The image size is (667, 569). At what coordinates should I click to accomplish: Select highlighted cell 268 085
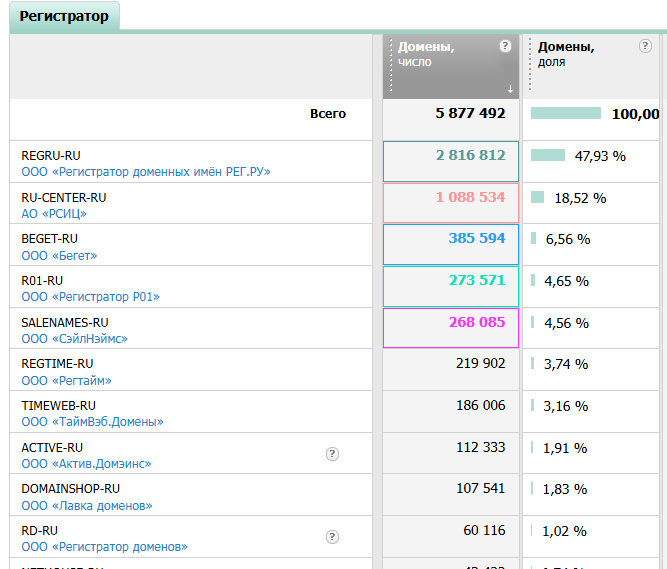point(451,328)
